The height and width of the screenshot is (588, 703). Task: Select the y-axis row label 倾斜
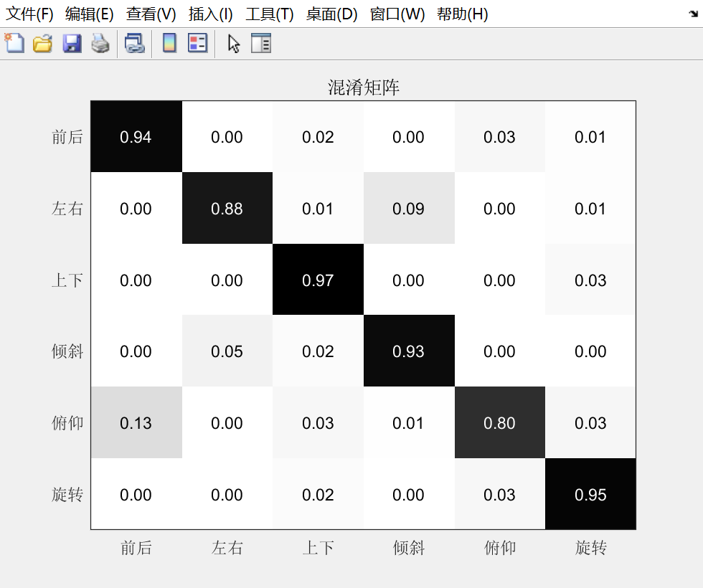click(67, 351)
